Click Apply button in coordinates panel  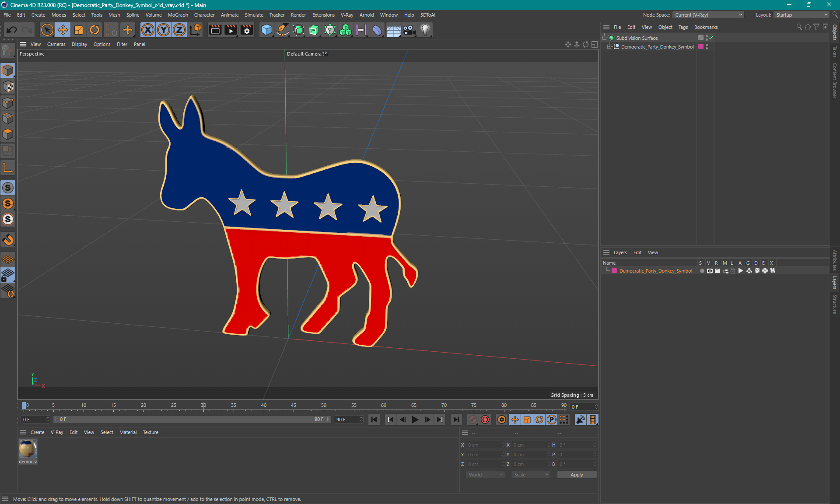click(577, 475)
